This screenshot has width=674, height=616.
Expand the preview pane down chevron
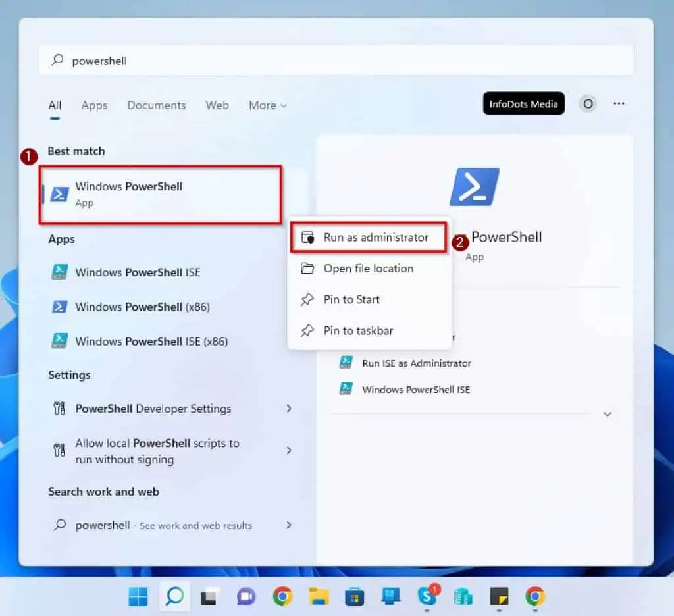(607, 415)
